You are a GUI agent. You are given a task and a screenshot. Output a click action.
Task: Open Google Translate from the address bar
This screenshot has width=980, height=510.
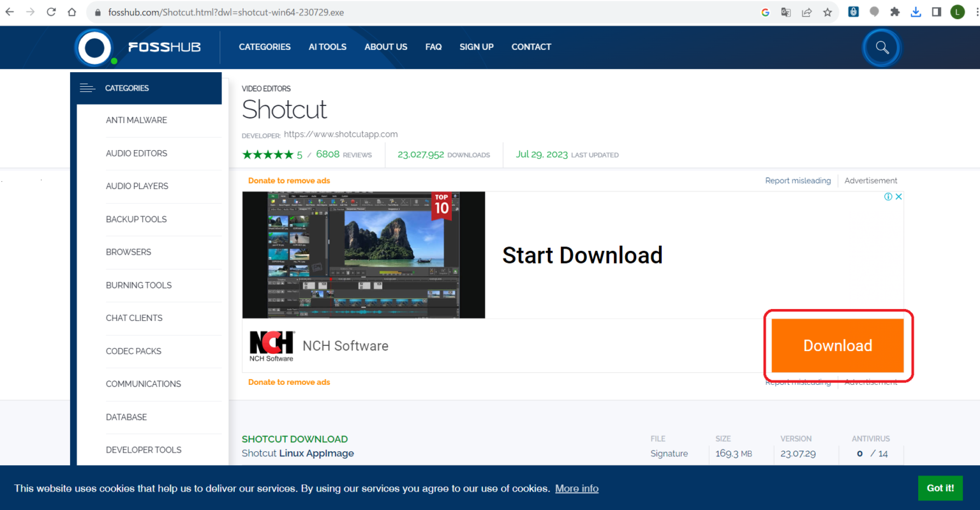coord(785,12)
